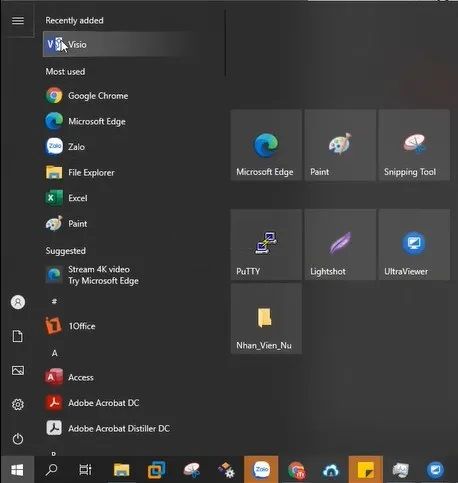The width and height of the screenshot is (458, 483).
Task: Open Microsoft Edge in Most used list
Action: (123, 121)
